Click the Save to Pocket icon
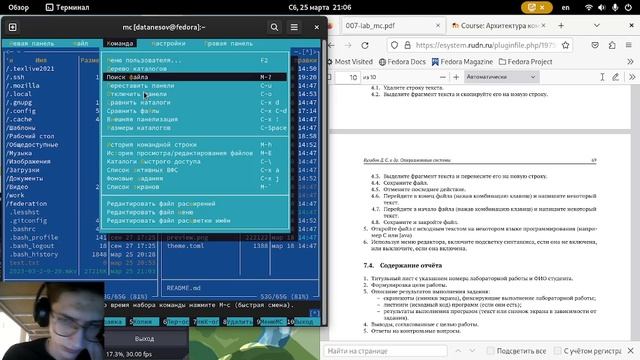 (595, 45)
